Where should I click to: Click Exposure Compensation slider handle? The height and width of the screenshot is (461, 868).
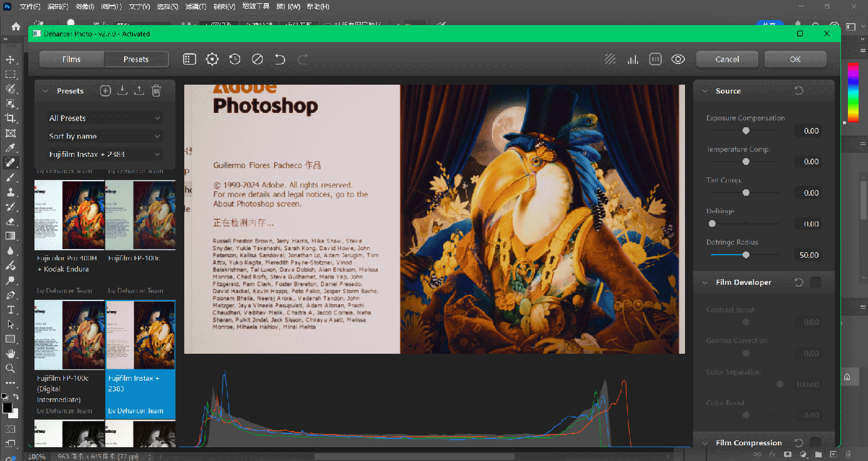coord(746,130)
